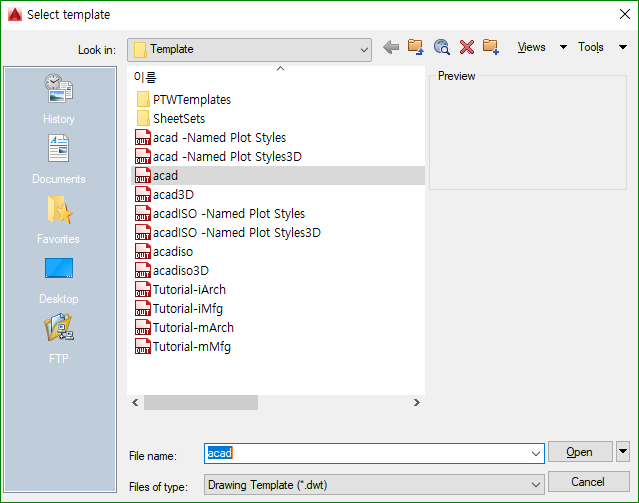Close the Select template dialog
This screenshot has width=639, height=503.
coord(625,14)
